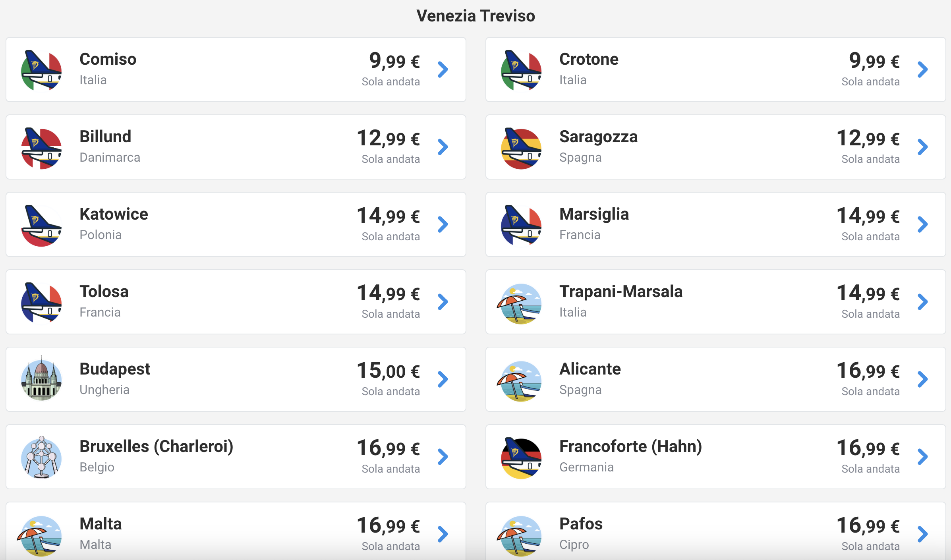Select the Marsiglia destination name
Image resolution: width=951 pixels, height=560 pixels.
594,214
